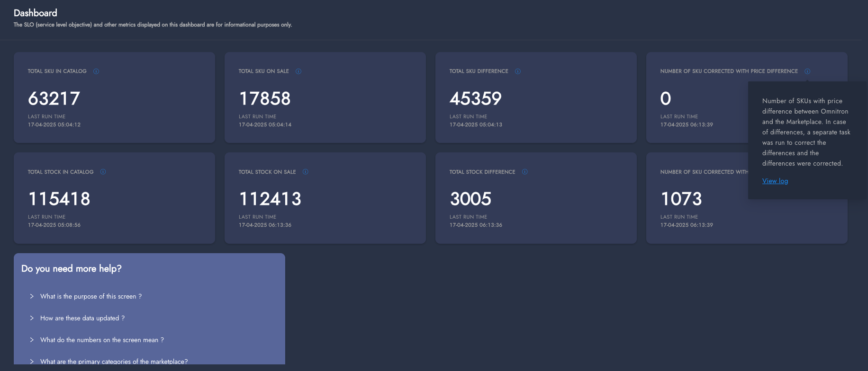Click info icon beside Total Stock on Sale
This screenshot has width=868, height=371.
[x=306, y=172]
